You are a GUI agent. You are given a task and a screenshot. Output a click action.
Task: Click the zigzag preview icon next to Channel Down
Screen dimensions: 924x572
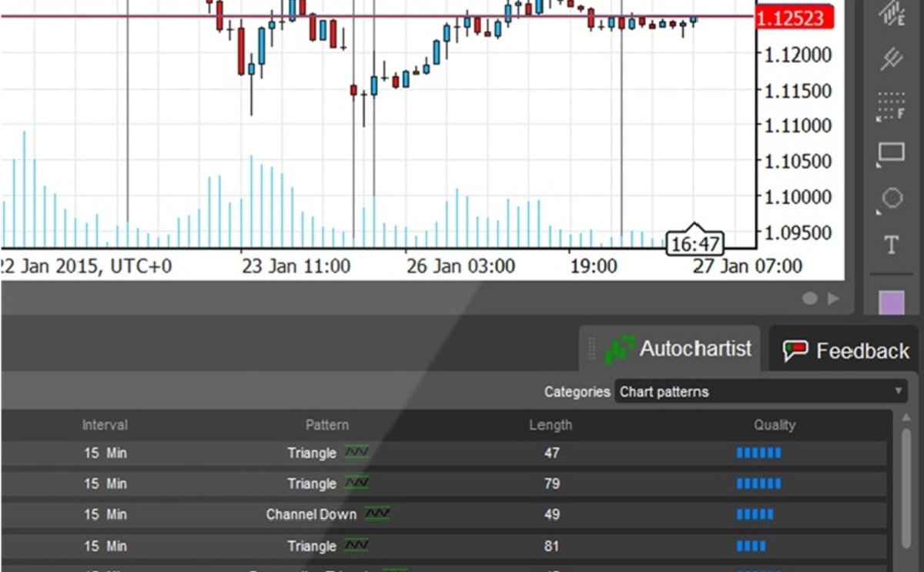coord(377,514)
